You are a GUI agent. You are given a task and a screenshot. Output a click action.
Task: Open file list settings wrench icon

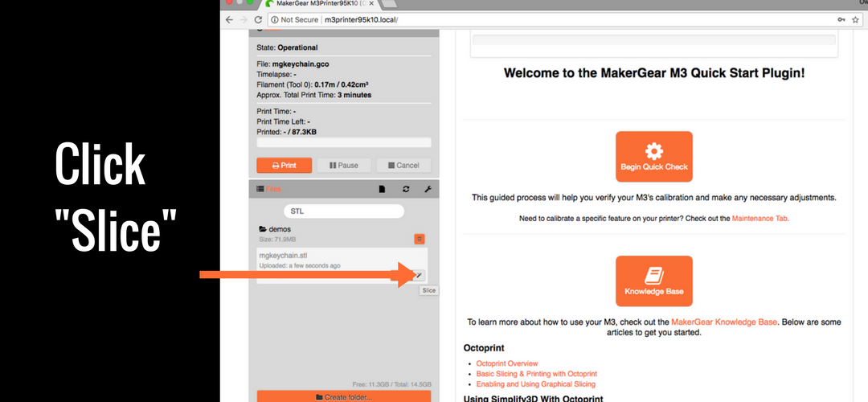click(x=428, y=189)
